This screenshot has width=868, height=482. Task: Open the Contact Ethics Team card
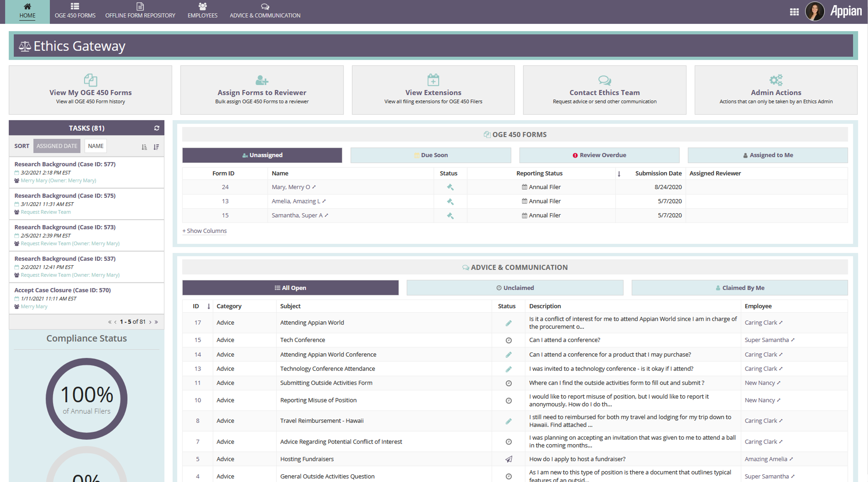[604, 90]
